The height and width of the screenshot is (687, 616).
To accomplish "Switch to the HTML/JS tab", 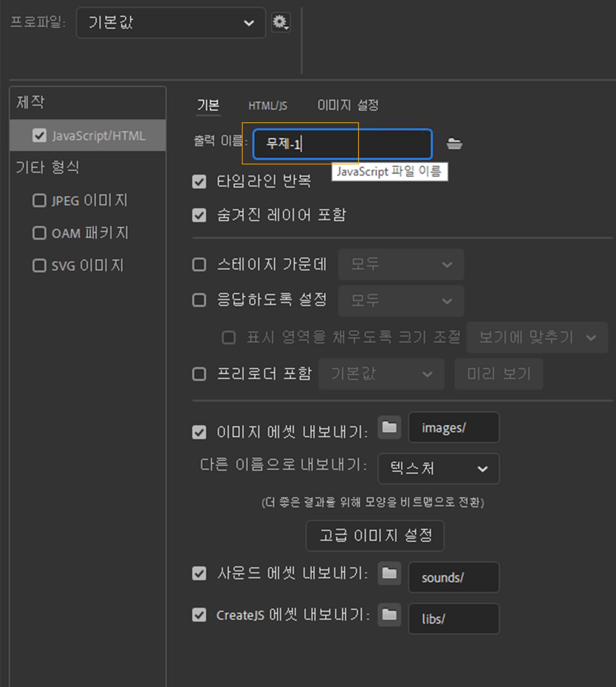I will [x=268, y=105].
